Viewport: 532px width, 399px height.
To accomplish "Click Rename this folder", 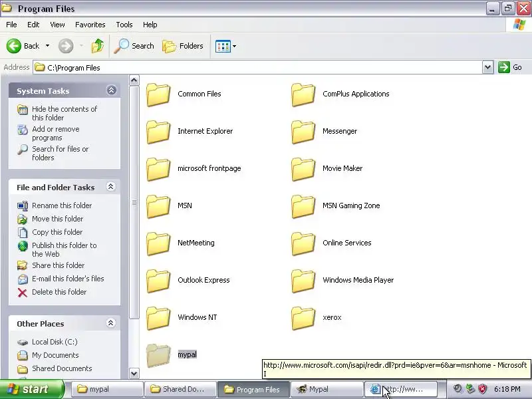I will pyautogui.click(x=62, y=205).
